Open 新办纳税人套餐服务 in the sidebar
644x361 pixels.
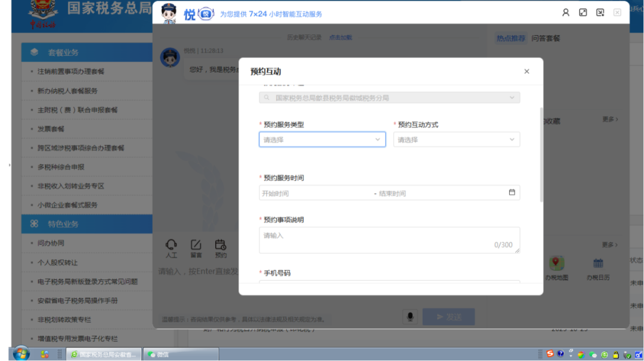[67, 91]
